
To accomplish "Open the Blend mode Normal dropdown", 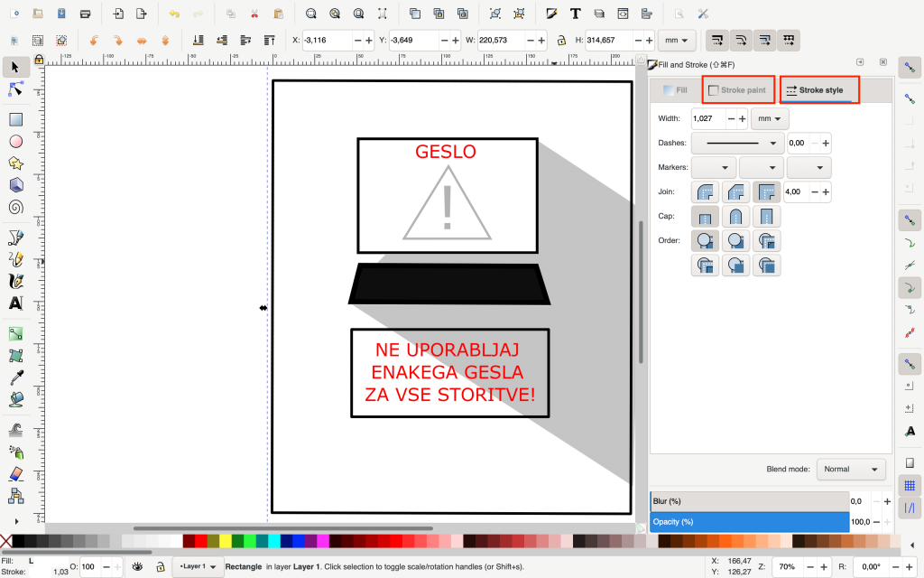I will [851, 470].
